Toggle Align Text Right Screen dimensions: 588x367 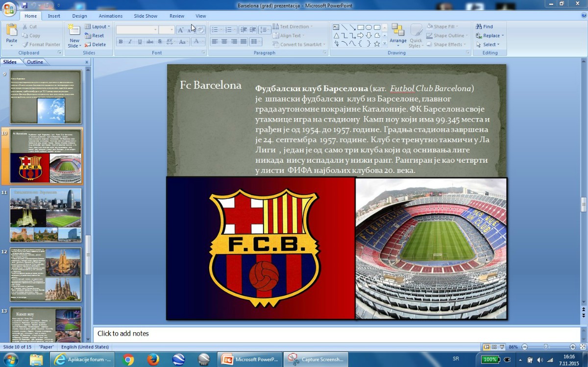(234, 42)
